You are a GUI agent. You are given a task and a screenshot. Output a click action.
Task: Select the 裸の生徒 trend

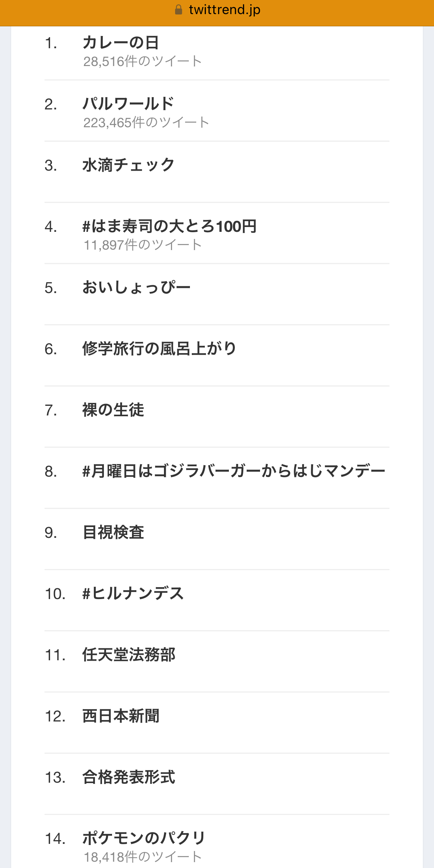pyautogui.click(x=113, y=410)
